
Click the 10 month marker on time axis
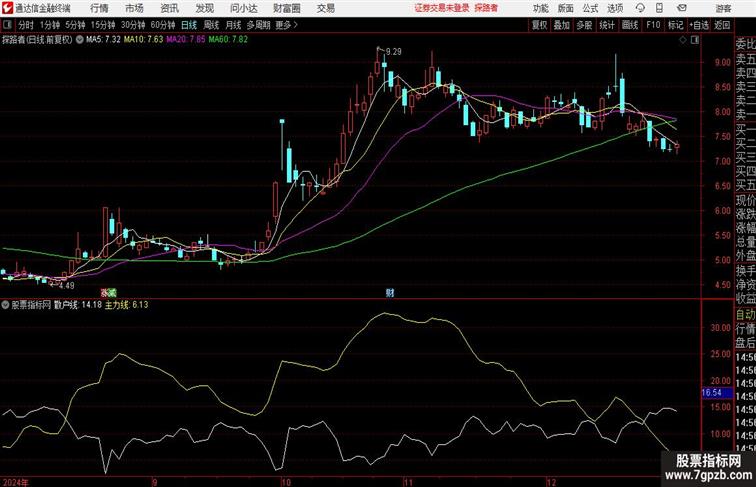[x=286, y=482]
